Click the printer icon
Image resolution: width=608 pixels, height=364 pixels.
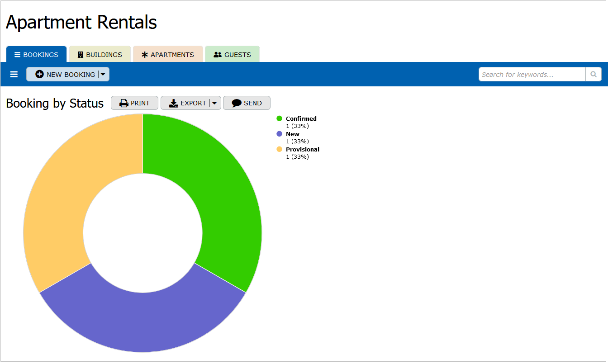124,103
